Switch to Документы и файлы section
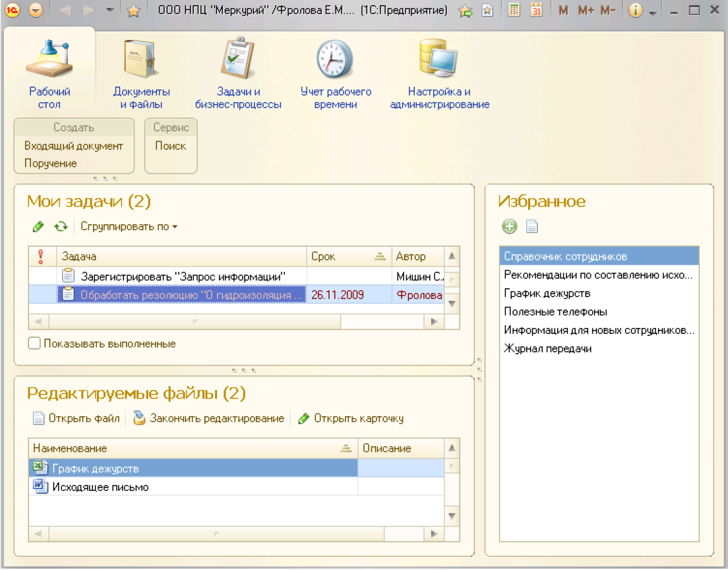 click(x=142, y=75)
